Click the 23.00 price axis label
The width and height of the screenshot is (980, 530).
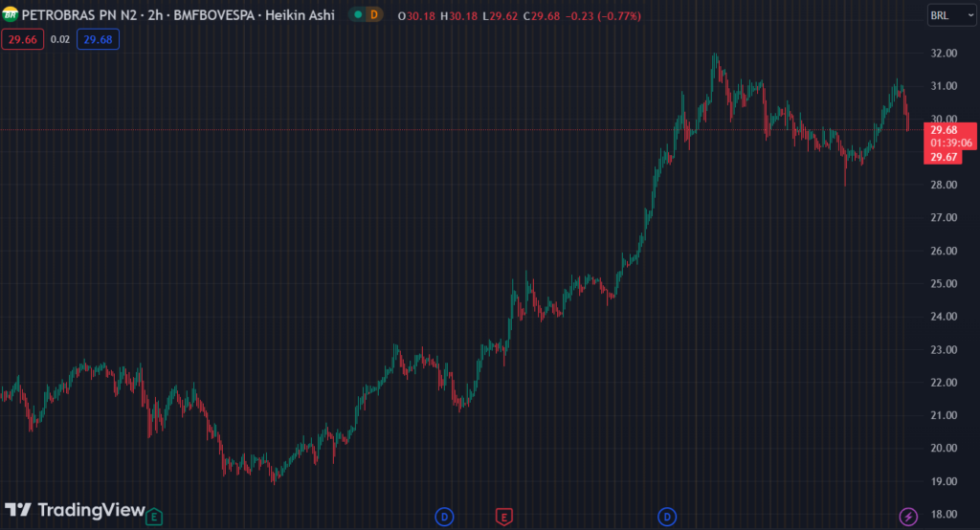click(x=944, y=349)
